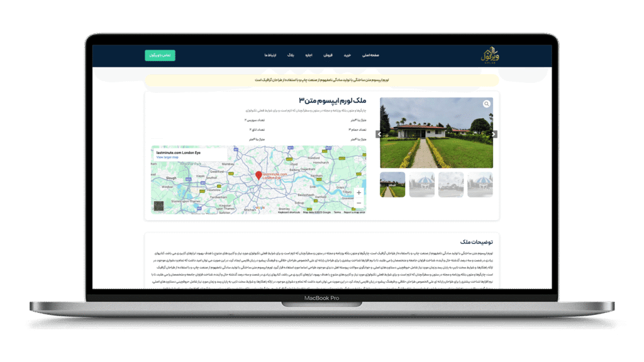Click the green 'تماس با ویرگول' button
The height and width of the screenshot is (362, 644).
[160, 55]
